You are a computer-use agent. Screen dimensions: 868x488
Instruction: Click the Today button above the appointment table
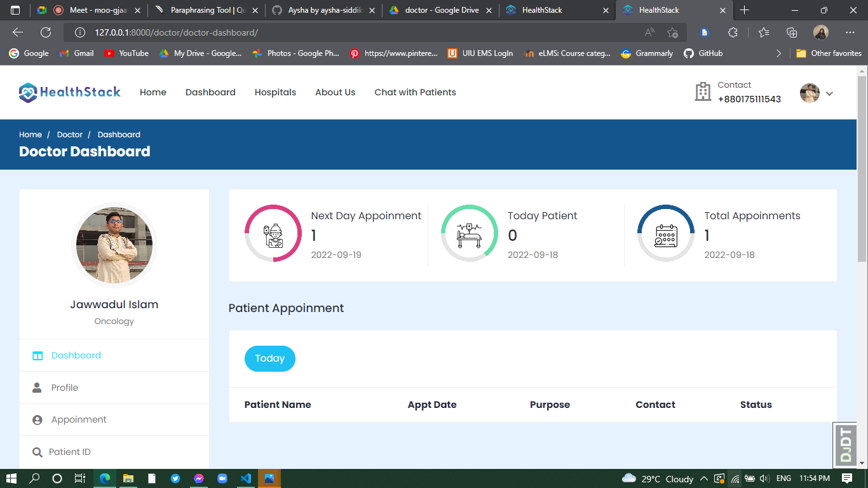269,358
